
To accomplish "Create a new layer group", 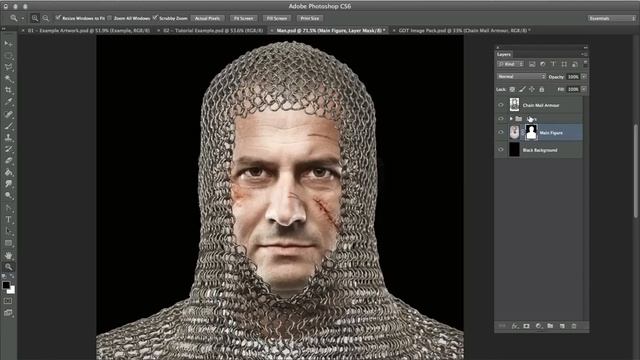I will 550,326.
